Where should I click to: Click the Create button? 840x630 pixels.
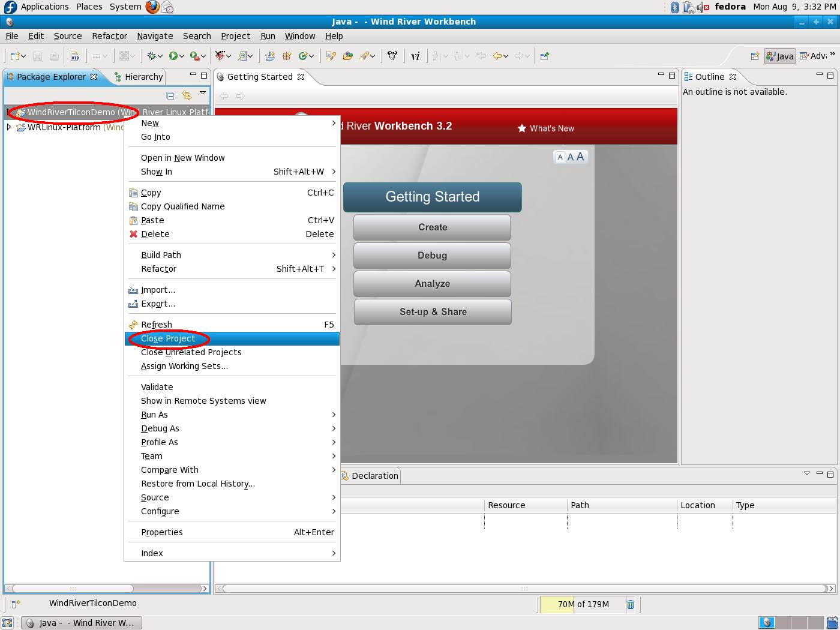click(432, 227)
